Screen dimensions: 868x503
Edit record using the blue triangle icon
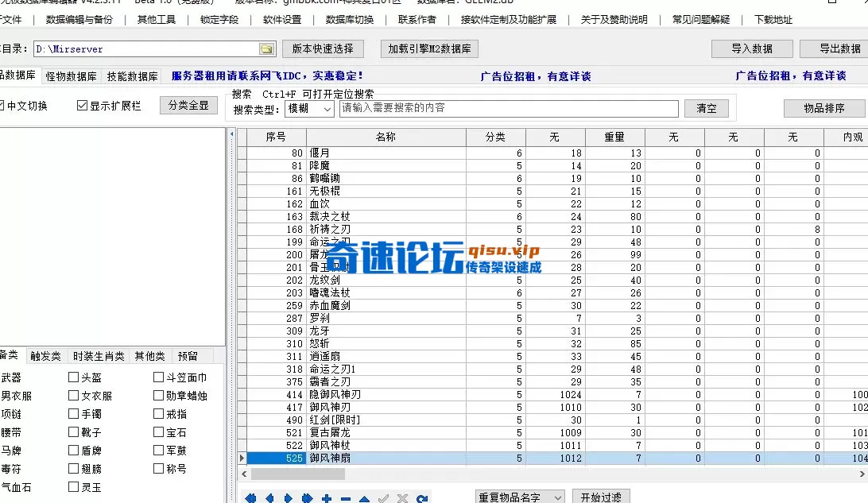364,497
